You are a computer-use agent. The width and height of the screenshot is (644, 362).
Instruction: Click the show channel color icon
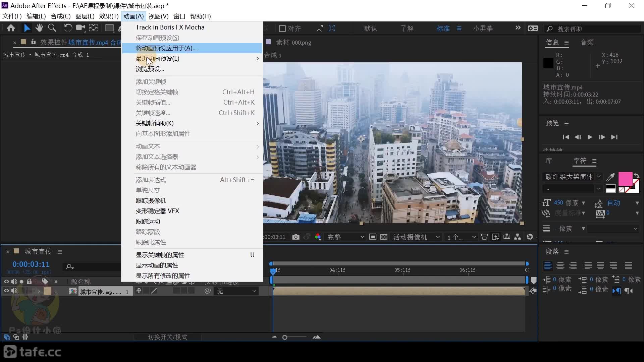coord(318,237)
